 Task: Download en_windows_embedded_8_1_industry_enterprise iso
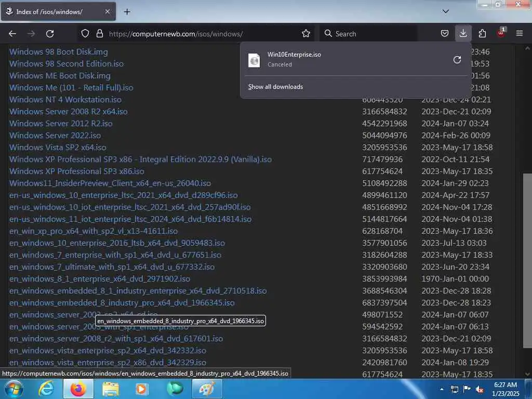point(138,291)
